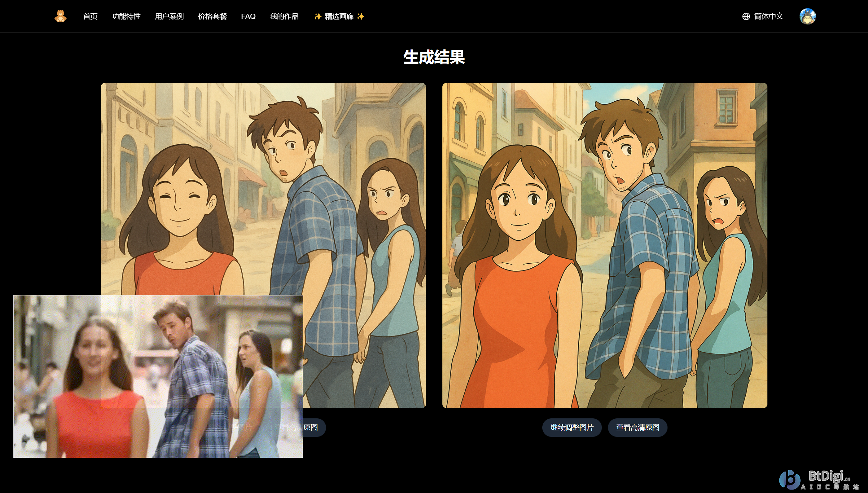
Task: Click 继续调整图片 under the right image
Action: pos(572,427)
